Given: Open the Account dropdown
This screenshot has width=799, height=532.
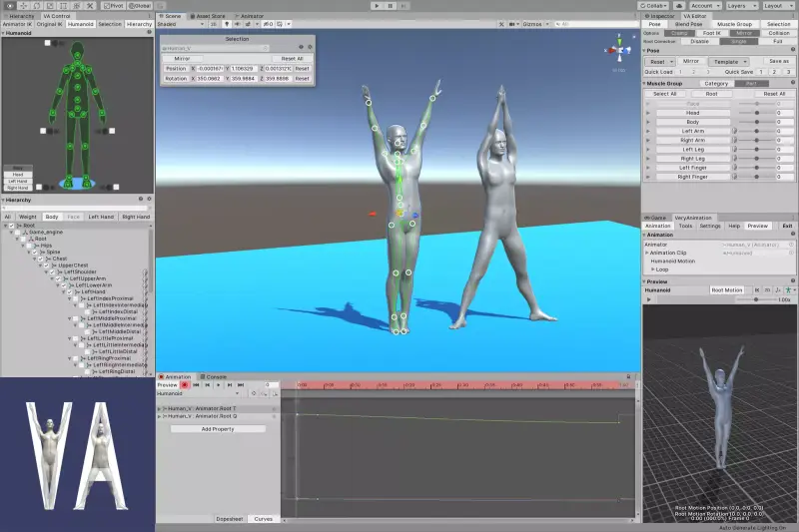Looking at the screenshot, I should coord(705,6).
